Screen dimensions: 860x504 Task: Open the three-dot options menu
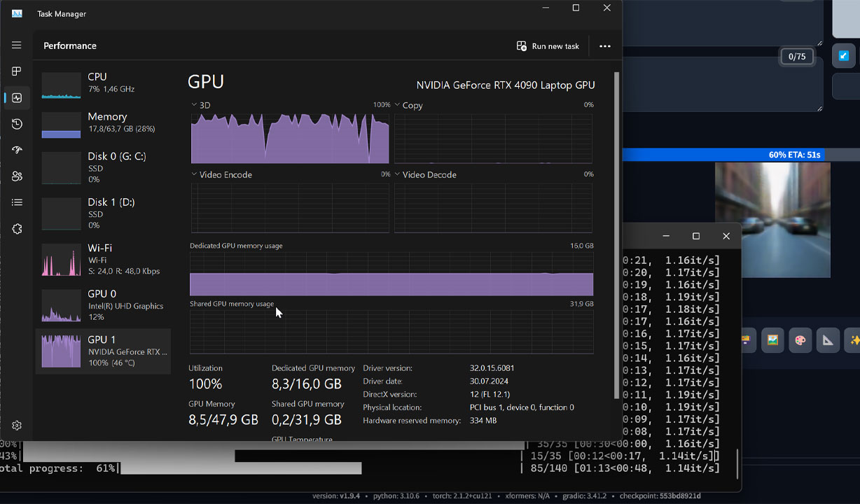[605, 45]
